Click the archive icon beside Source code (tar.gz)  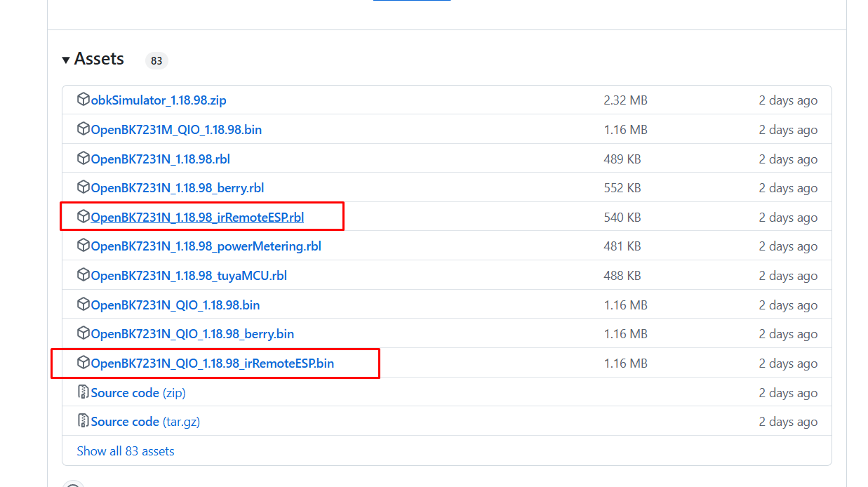click(84, 421)
